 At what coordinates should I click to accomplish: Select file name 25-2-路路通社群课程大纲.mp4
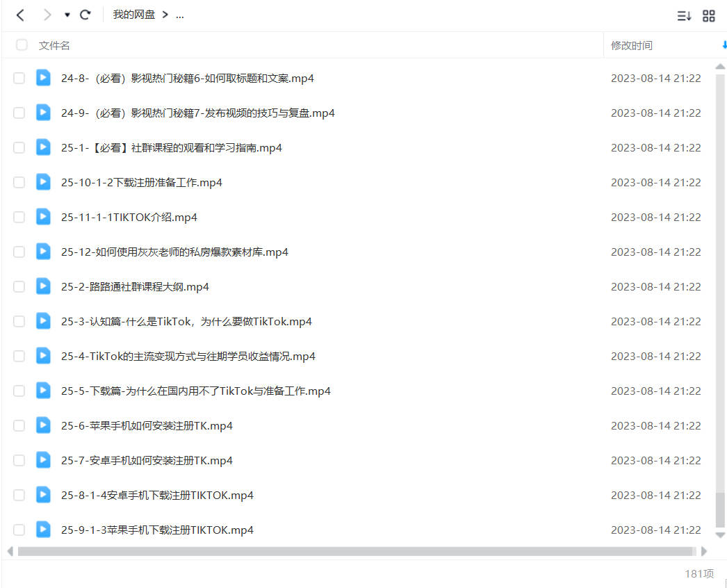pyautogui.click(x=135, y=287)
